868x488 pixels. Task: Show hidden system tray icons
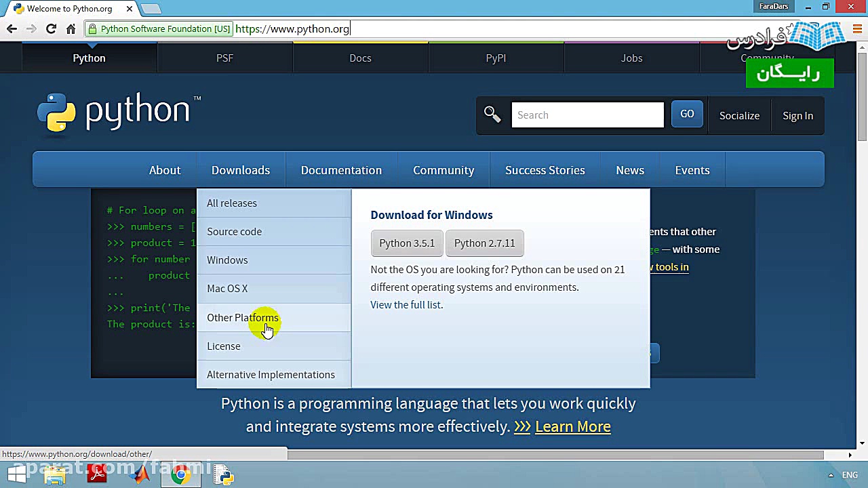click(x=831, y=475)
